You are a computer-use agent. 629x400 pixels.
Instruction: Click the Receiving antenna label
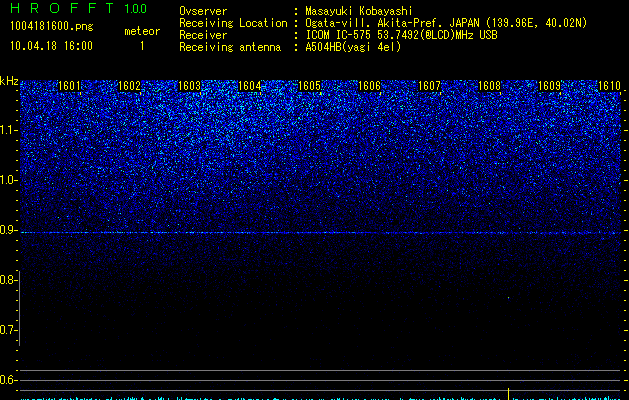(x=230, y=47)
